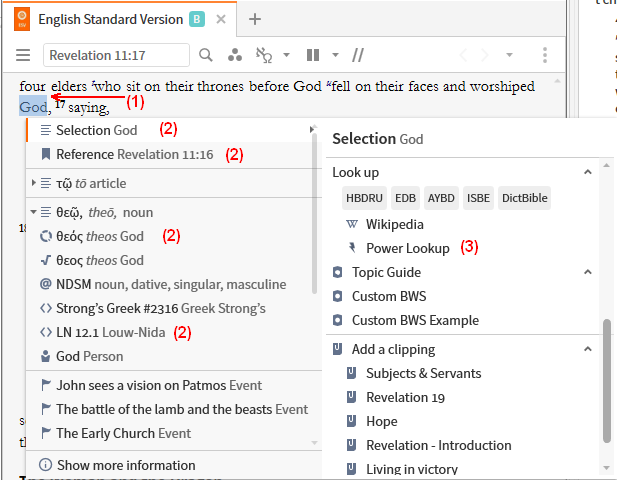
Task: Collapse the Add a clipping section
Action: point(587,349)
